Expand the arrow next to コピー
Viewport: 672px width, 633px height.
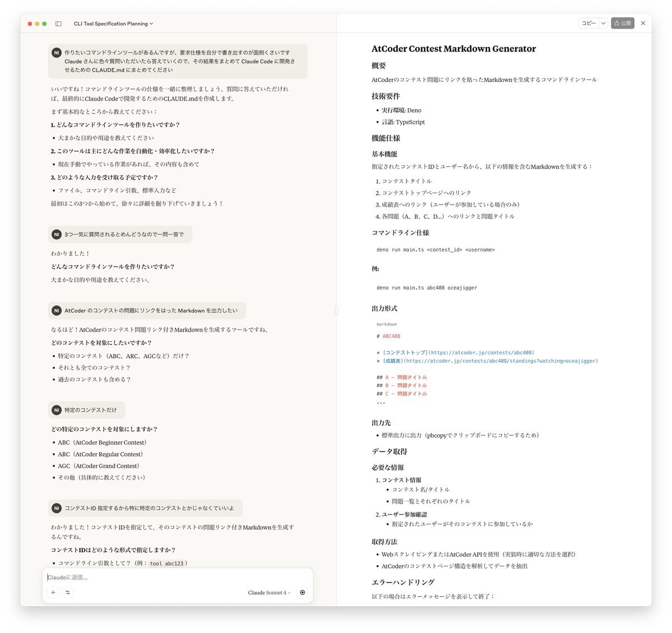coord(603,23)
